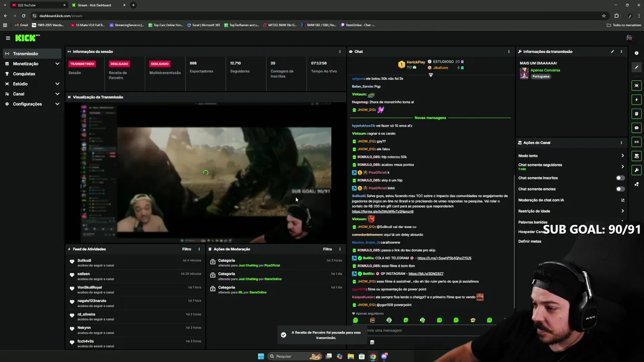Open File Explorer from the taskbar
This screenshot has height=362, width=644.
click(351, 356)
